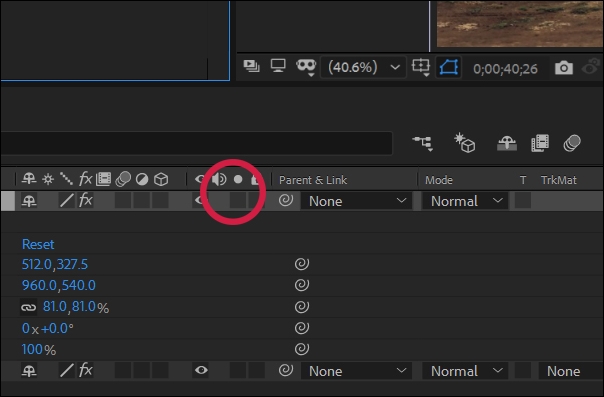This screenshot has width=604, height=397.
Task: Enable Draft 3D mode icon
Action: 465,143
